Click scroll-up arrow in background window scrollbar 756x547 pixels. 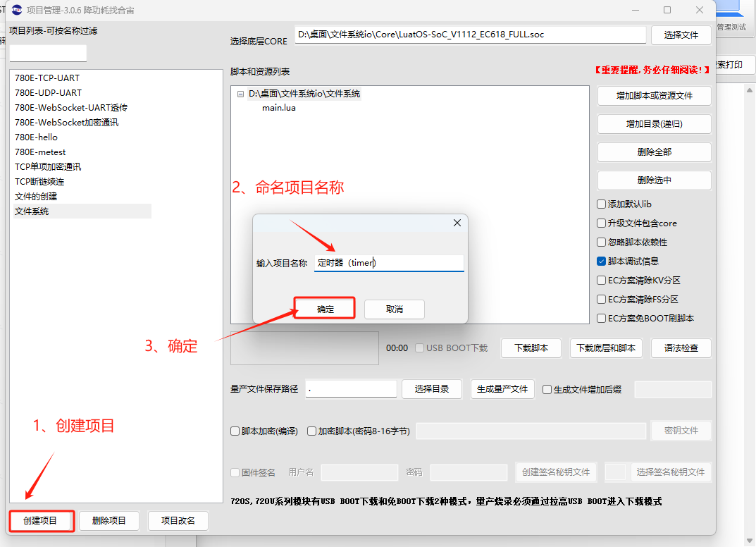tap(749, 90)
